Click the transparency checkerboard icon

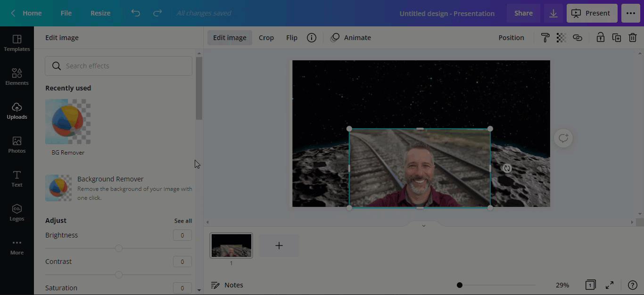coord(561,38)
